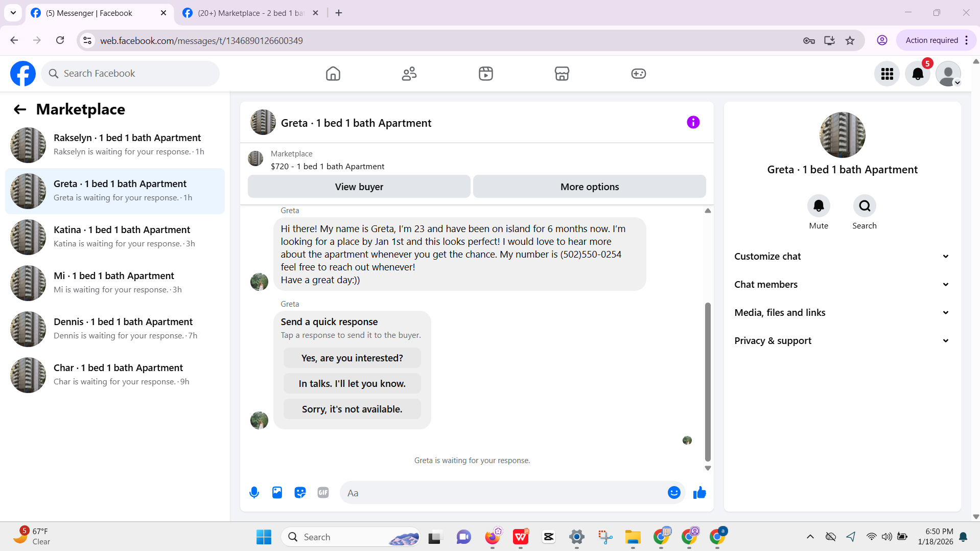980x551 pixels.
Task: Send quick reply 'Yes, are you interested?'
Action: (352, 358)
